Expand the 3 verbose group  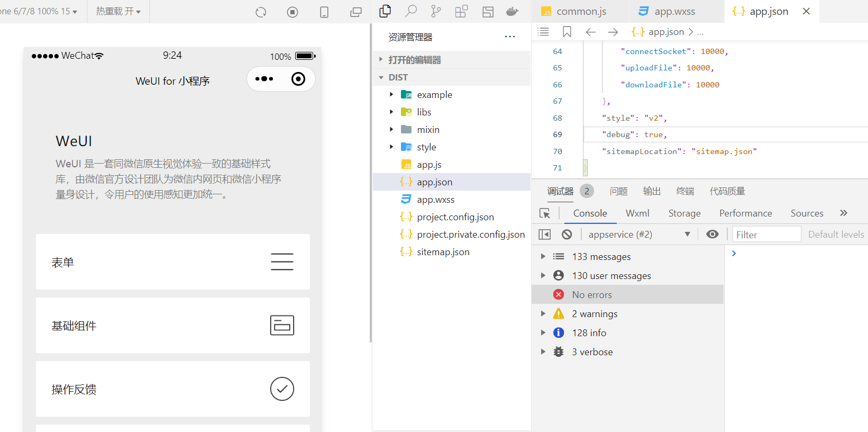coord(543,352)
